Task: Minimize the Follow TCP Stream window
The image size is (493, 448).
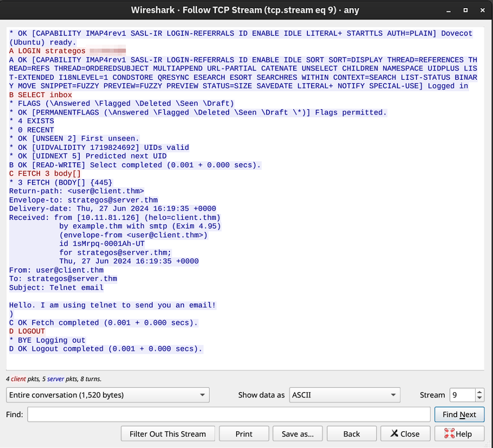Action: coord(448,10)
